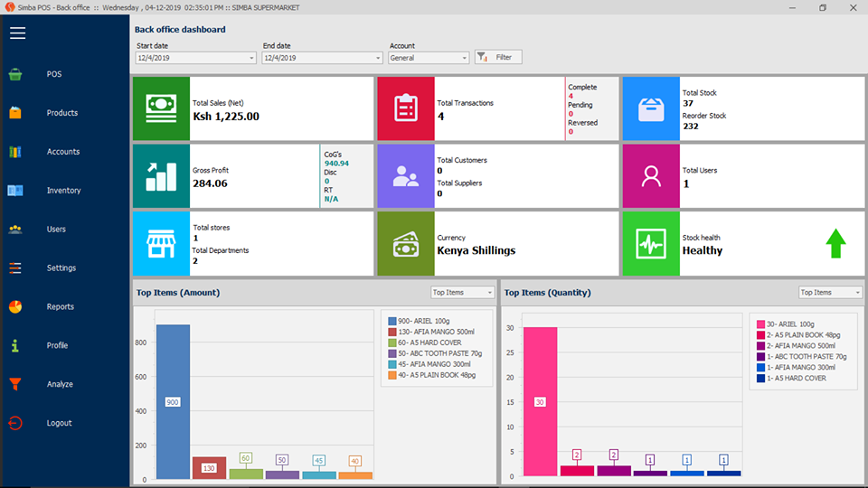The image size is (868, 488).
Task: Click the AFIA MANGO 500ml red legend swatch
Action: click(392, 332)
